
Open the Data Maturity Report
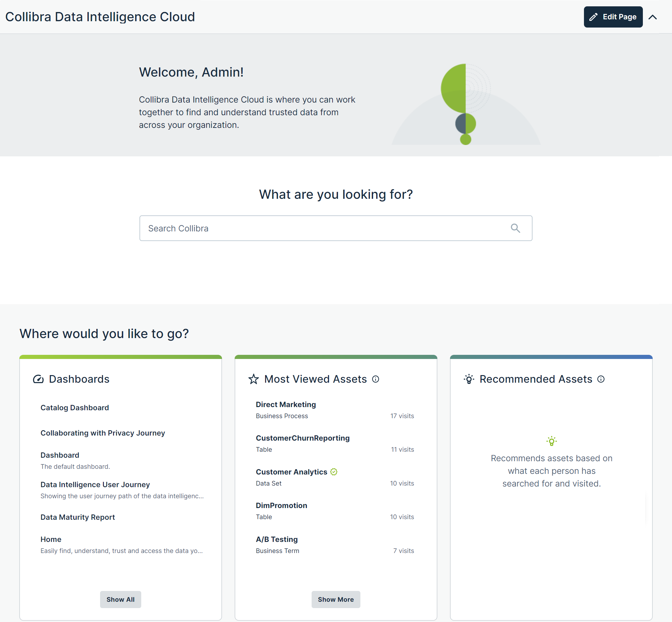(x=78, y=517)
